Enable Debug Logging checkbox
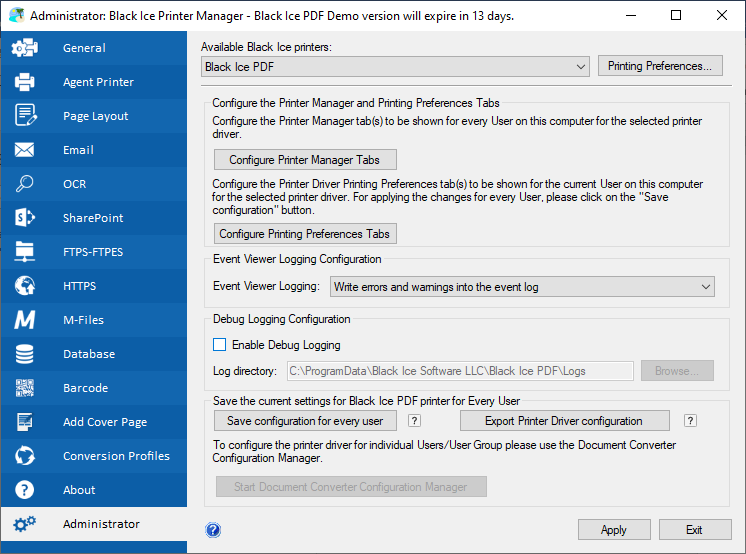 220,345
